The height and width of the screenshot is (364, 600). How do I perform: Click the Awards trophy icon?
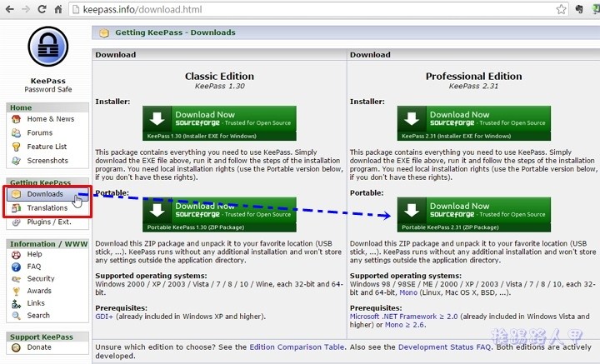(16, 291)
